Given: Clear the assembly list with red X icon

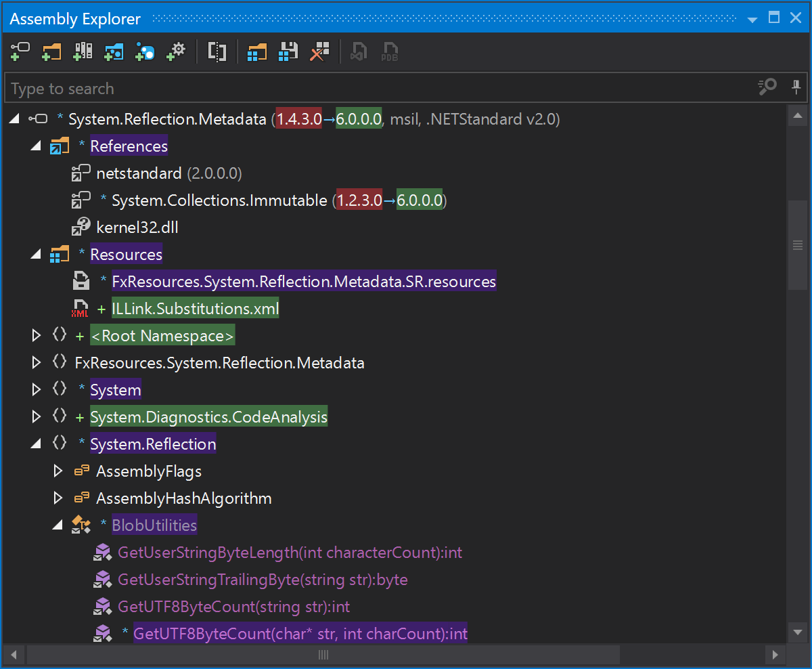Looking at the screenshot, I should pyautogui.click(x=319, y=51).
